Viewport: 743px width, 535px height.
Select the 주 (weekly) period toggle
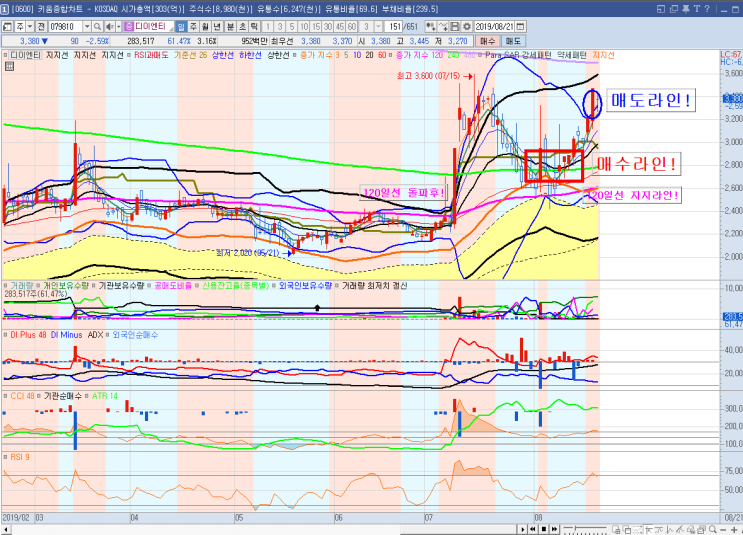click(193, 27)
